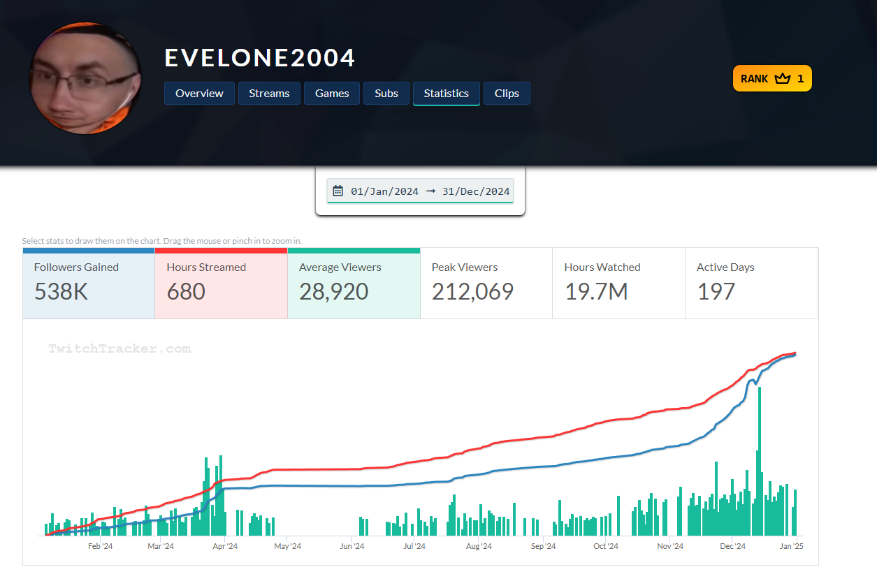Click the calendar icon in date picker
The image size is (877, 588).
tap(338, 191)
